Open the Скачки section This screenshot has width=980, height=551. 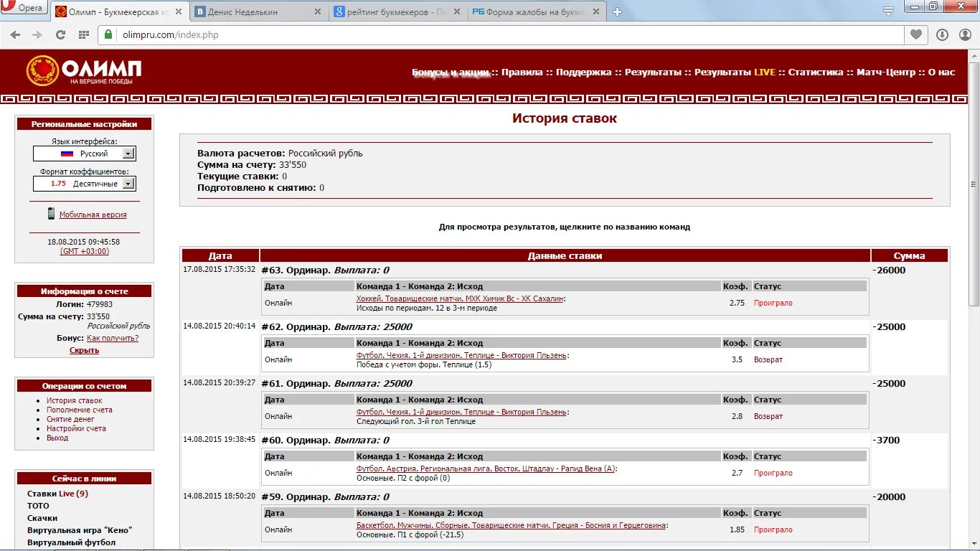[x=42, y=518]
